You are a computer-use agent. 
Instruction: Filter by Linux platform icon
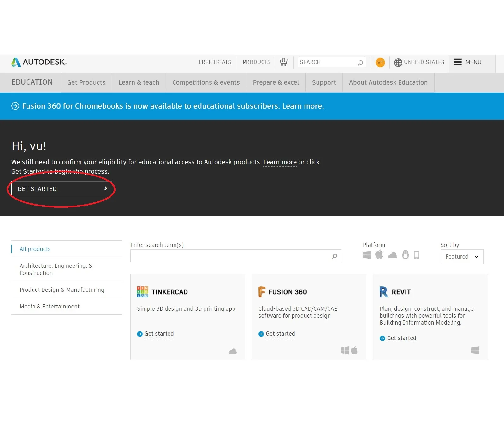point(405,254)
